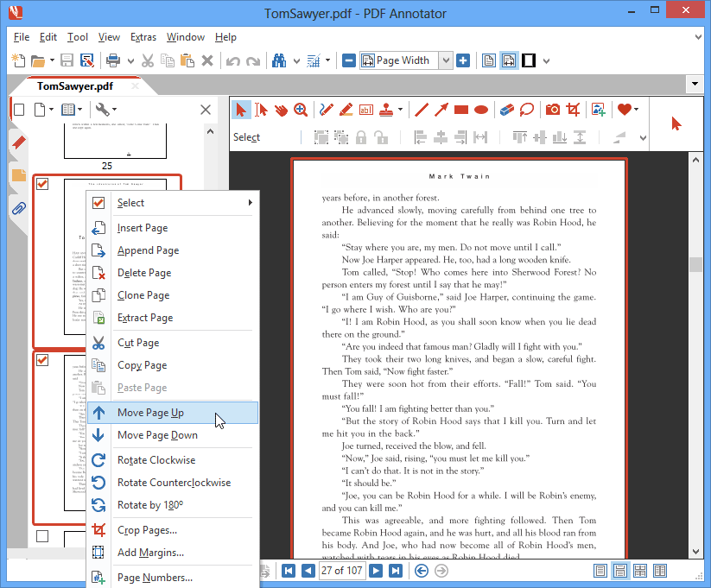The image size is (711, 588).
Task: Activate the Zoom magnifier tool
Action: tap(301, 110)
